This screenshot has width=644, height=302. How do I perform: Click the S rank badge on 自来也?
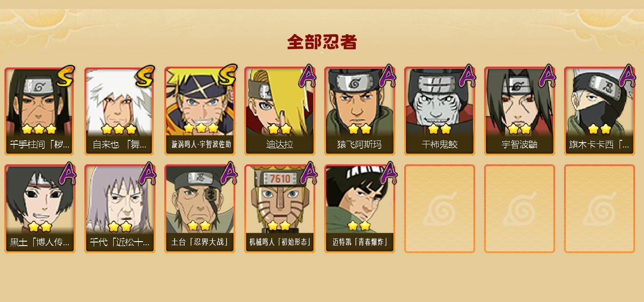click(146, 76)
